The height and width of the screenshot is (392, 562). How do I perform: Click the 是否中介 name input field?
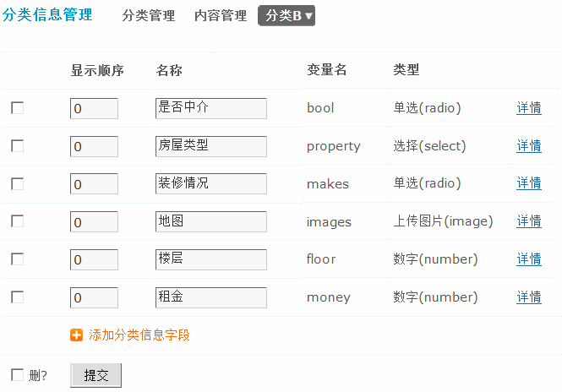[x=210, y=108]
